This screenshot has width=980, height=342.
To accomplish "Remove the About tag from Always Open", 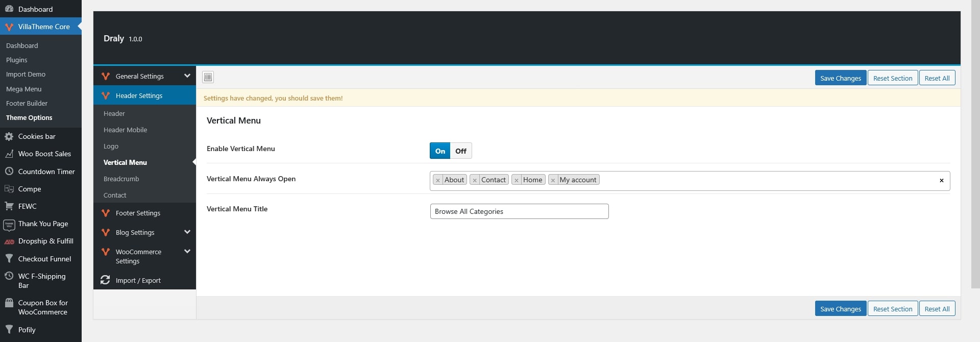I will tap(437, 180).
